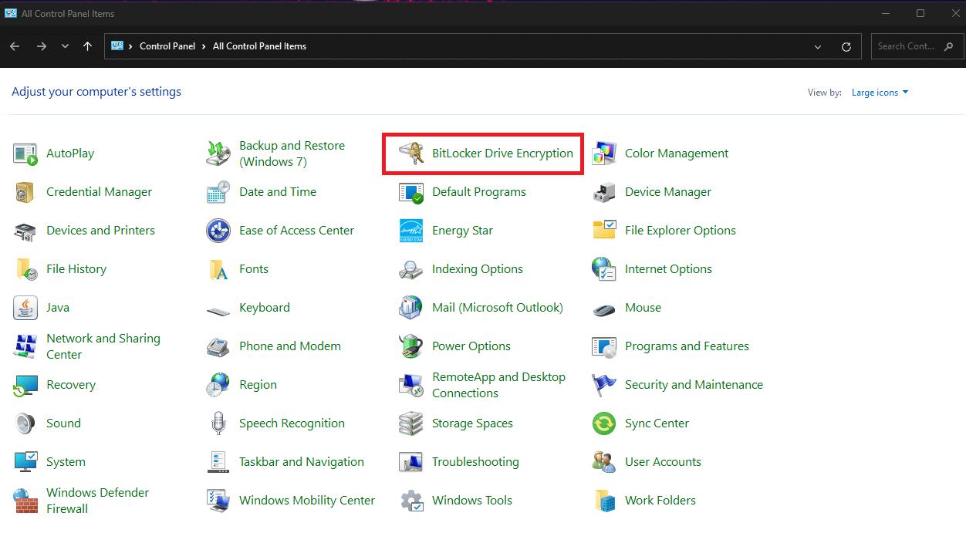
Task: Expand chevron before Control Panel breadcrumb
Action: (x=131, y=46)
